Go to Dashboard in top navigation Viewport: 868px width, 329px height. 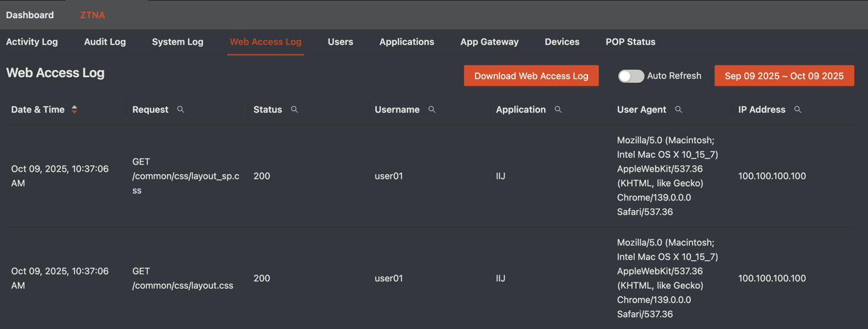30,14
